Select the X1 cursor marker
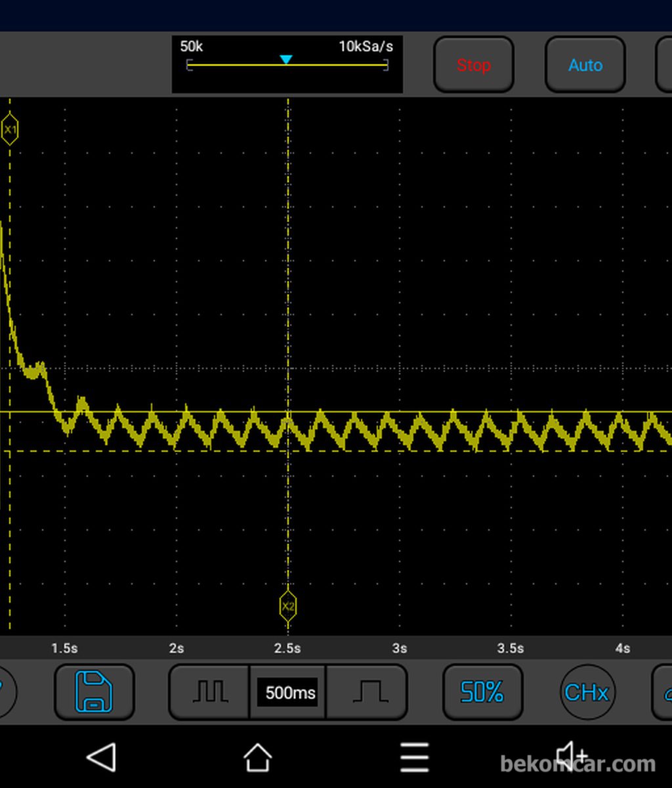 10,130
